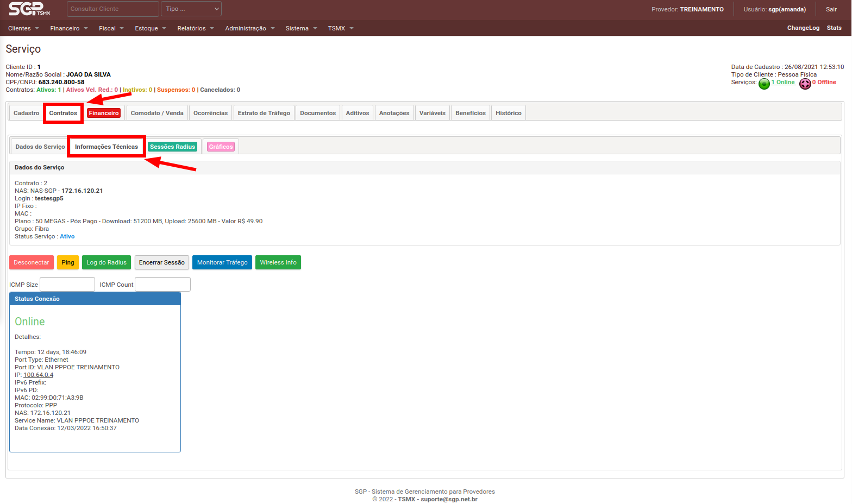
Task: Expand the Relatórios menu
Action: 195,28
